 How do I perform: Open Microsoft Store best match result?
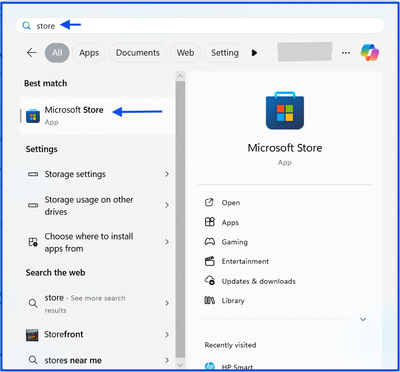(97, 116)
